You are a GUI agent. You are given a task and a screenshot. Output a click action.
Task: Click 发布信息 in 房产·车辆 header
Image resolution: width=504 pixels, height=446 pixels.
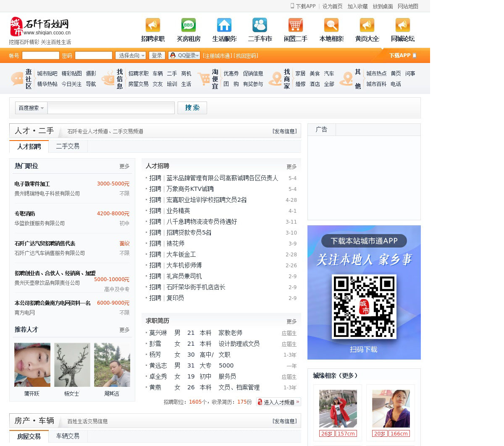coord(285,421)
